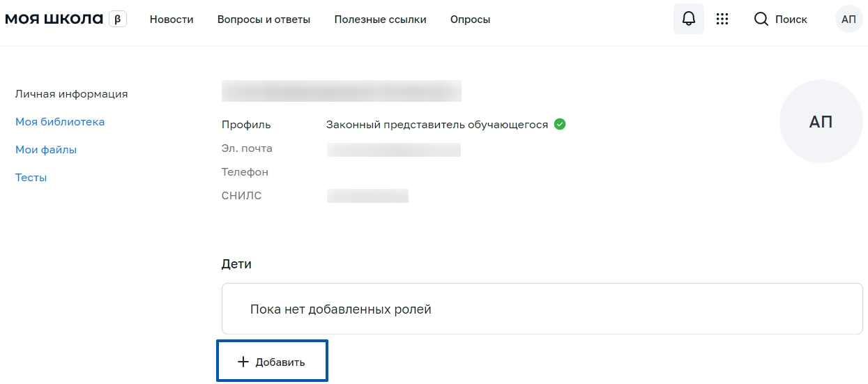868x384 pixels.
Task: Click the green verified checkmark icon
Action: pyautogui.click(x=560, y=125)
